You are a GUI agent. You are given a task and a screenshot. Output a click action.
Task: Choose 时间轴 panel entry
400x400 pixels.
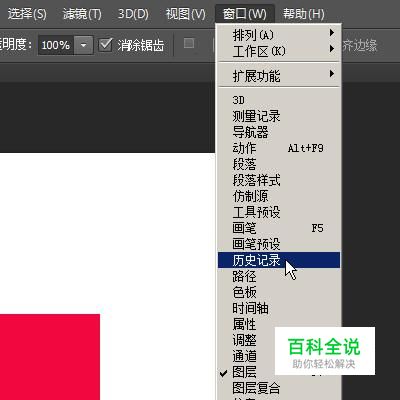click(x=279, y=308)
